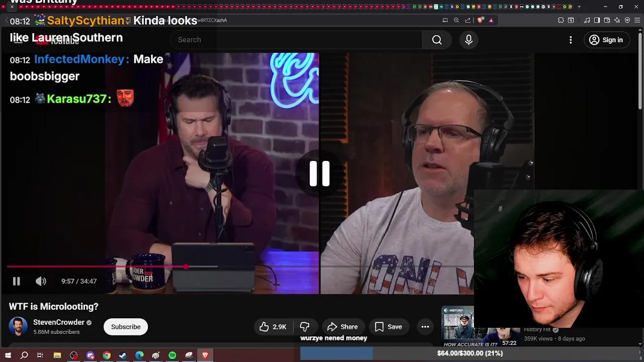Launch Google Chrome from the taskbar
644x362 pixels.
[x=107, y=355]
